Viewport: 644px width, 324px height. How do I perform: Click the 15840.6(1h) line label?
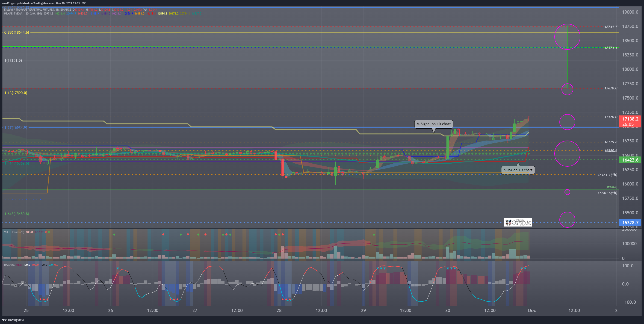608,193
